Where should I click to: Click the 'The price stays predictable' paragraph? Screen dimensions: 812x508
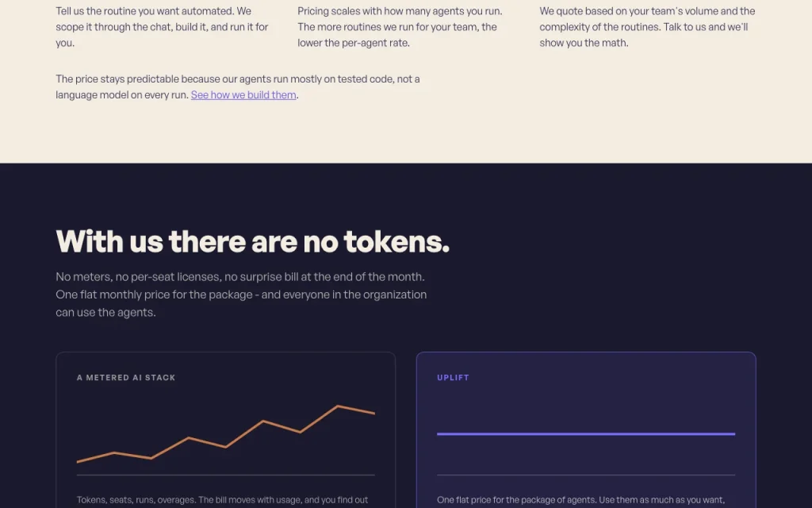(x=238, y=87)
